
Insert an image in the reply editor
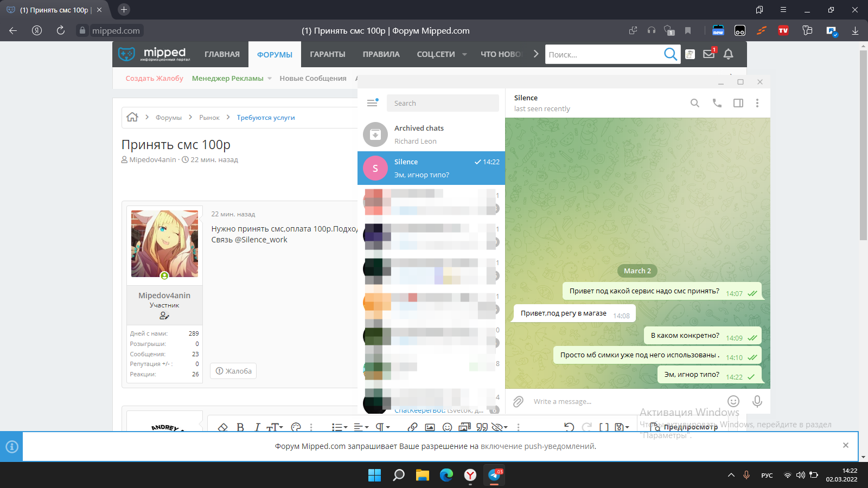[x=430, y=427]
